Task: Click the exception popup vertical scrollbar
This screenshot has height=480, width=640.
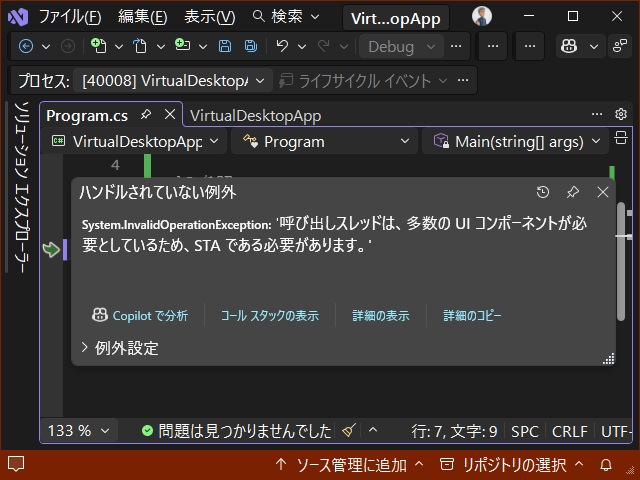Action: tap(621, 261)
